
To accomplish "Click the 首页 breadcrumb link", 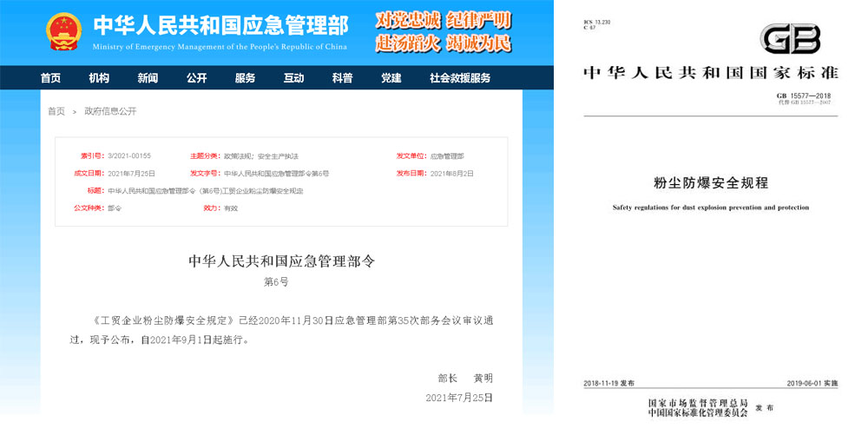I will pos(56,111).
